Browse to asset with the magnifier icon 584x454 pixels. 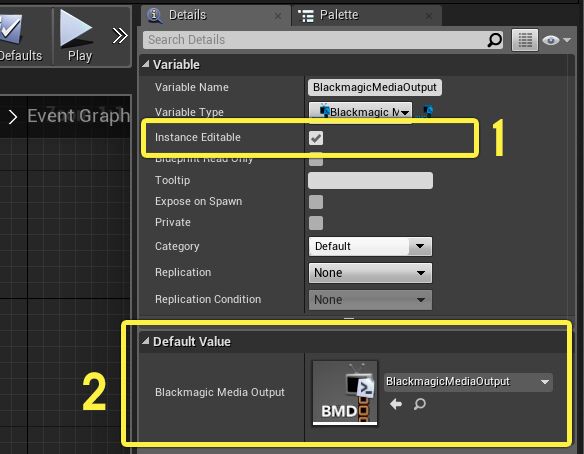click(420, 404)
